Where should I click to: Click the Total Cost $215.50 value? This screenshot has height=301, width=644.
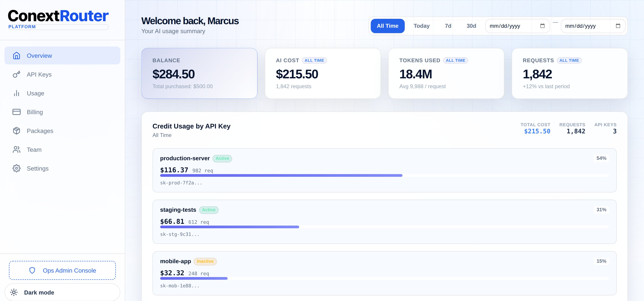(x=537, y=131)
